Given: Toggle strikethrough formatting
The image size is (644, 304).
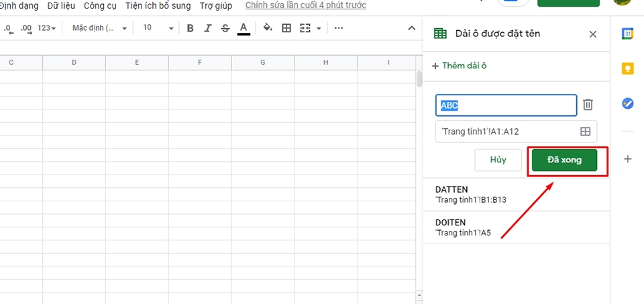Looking at the screenshot, I should point(225,28).
